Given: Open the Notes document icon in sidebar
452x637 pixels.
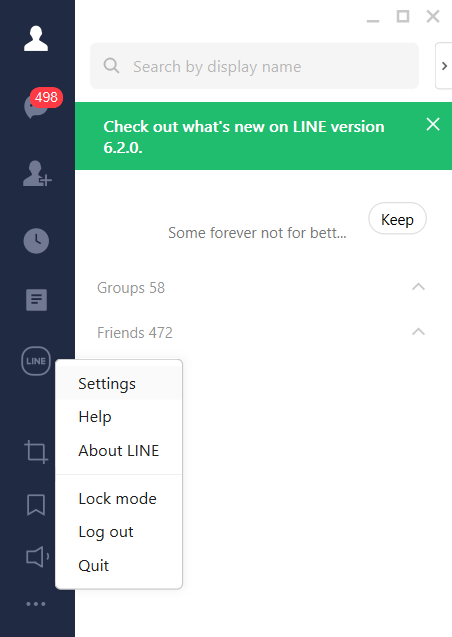Looking at the screenshot, I should click(36, 300).
